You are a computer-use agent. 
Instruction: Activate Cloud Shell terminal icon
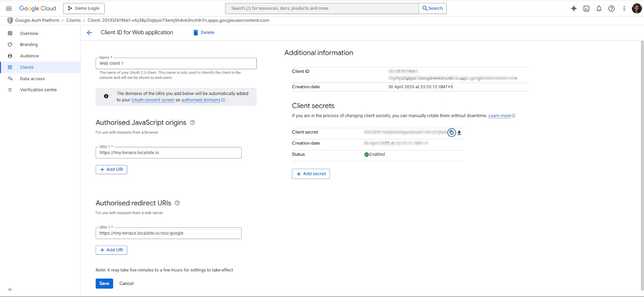pos(586,8)
